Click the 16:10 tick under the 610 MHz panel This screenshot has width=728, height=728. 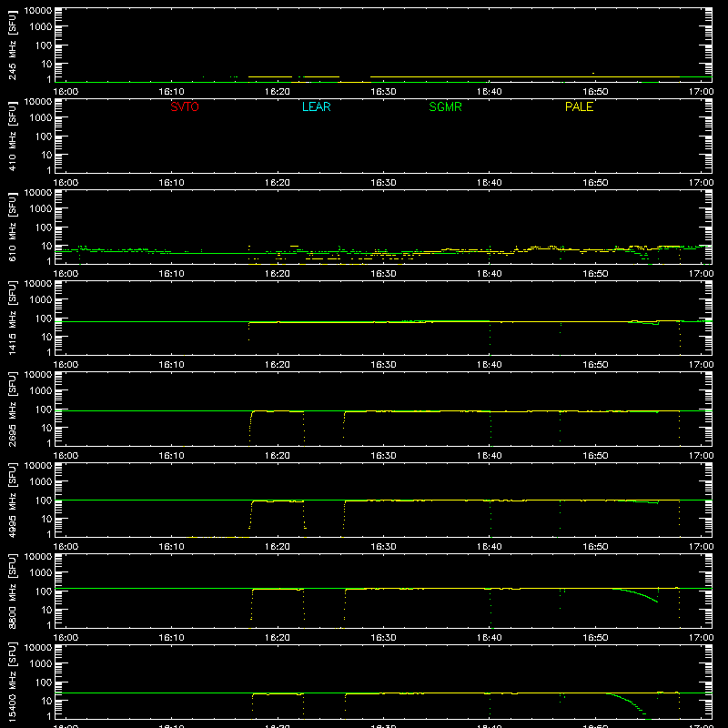tap(171, 274)
